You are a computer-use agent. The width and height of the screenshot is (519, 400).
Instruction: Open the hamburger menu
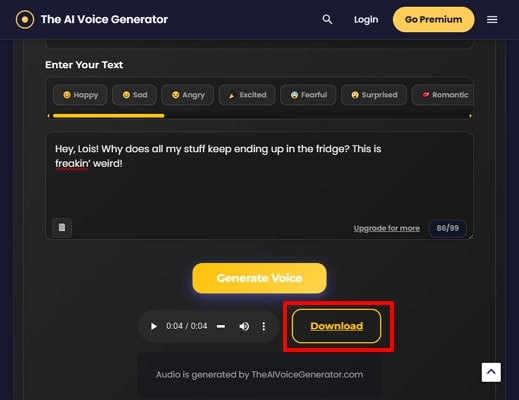pyautogui.click(x=492, y=20)
